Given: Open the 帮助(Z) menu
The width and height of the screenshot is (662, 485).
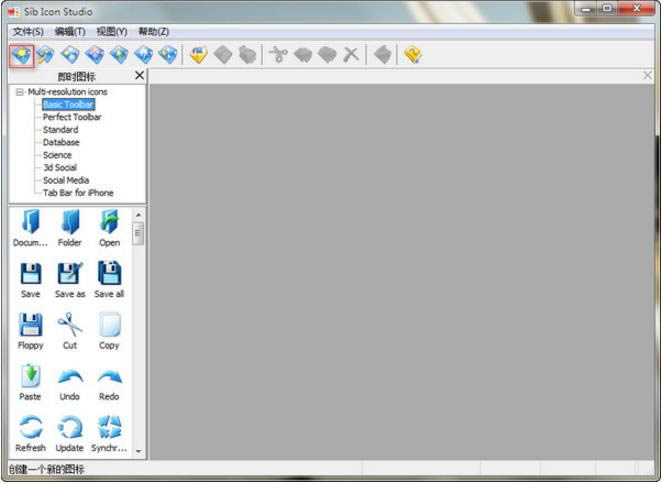Looking at the screenshot, I should [153, 32].
